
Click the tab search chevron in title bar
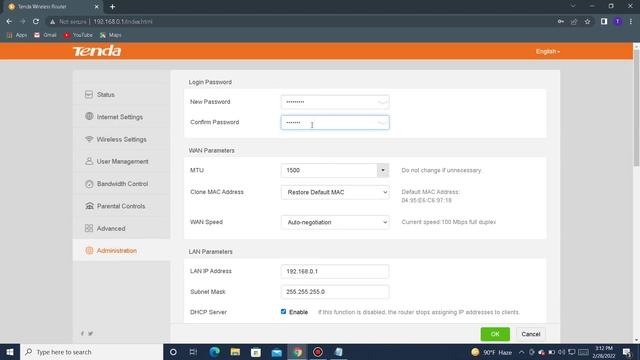click(x=573, y=6)
